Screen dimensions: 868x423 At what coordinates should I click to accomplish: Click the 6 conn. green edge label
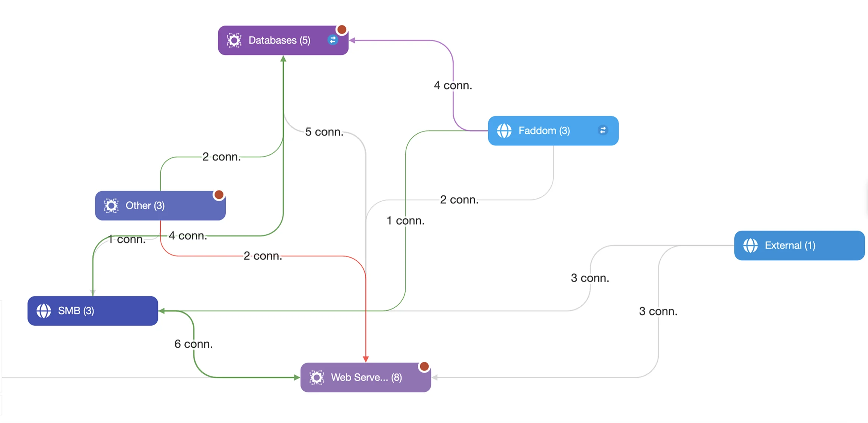pyautogui.click(x=193, y=344)
